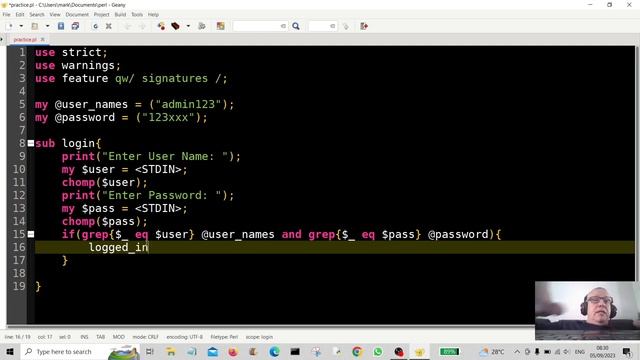Viewport: 640px width, 360px height.
Task: Collapse the sub login fold marker
Action: tap(31, 143)
